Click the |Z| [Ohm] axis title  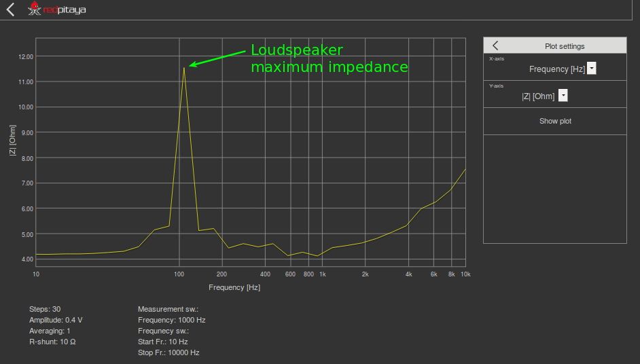(x=13, y=141)
